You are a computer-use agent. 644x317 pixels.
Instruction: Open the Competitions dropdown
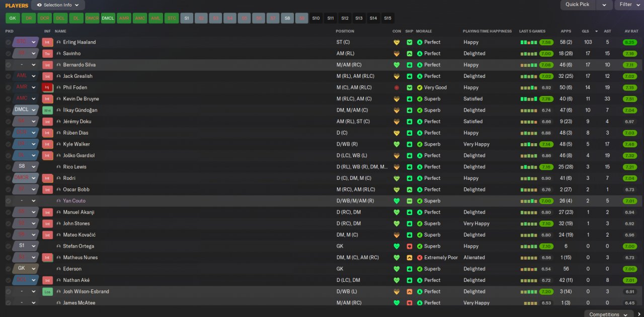tap(608, 314)
